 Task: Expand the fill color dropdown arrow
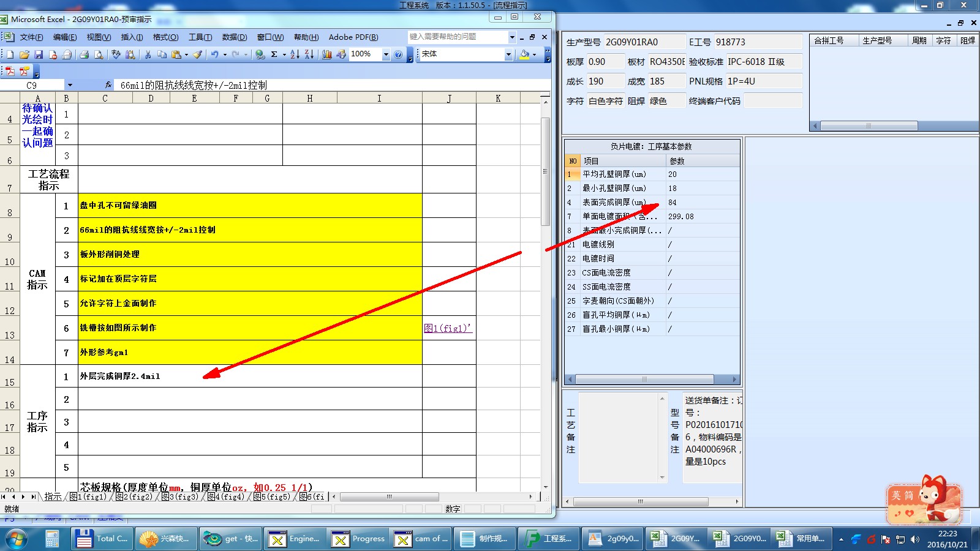tap(535, 54)
